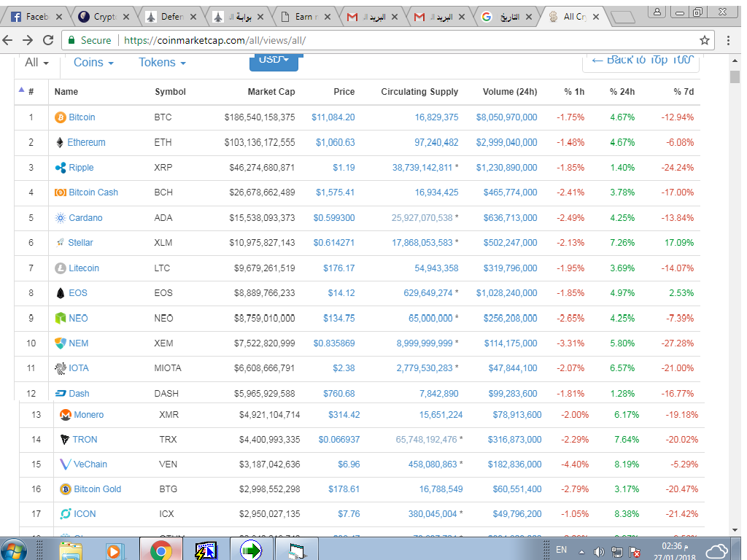The image size is (747, 560).
Task: Open Ripple volume $1,230,890,000 link
Action: tap(506, 168)
